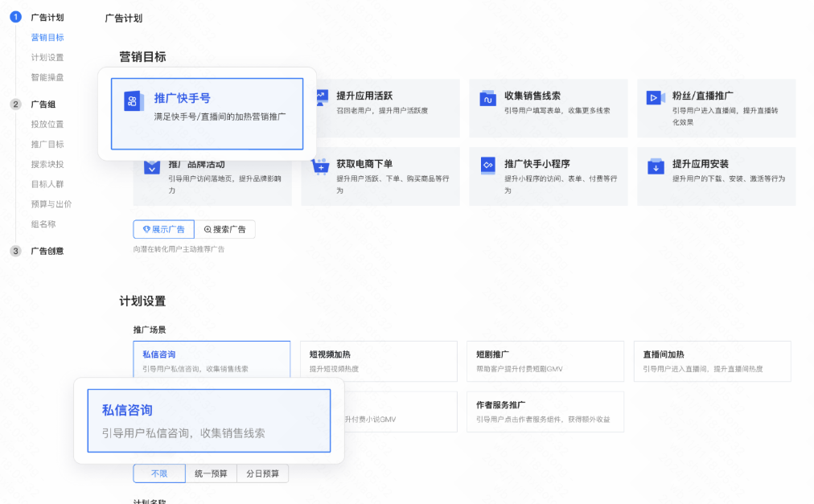Click description 提升短视频热度
Screen dimensions: 814x504
pos(335,369)
